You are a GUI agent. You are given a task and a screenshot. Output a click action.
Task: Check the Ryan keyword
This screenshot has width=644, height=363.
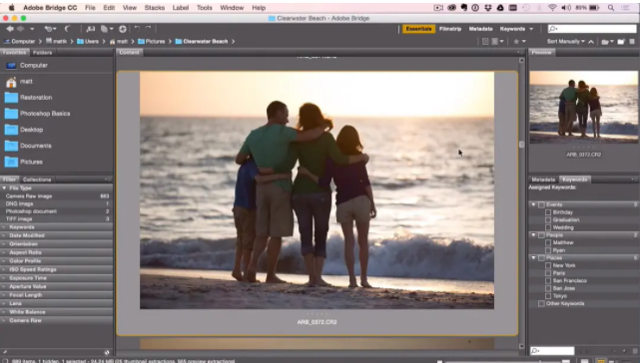click(548, 250)
